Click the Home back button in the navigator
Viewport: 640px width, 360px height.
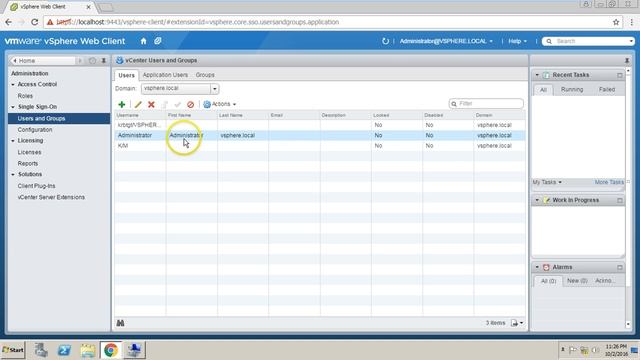tap(42, 60)
